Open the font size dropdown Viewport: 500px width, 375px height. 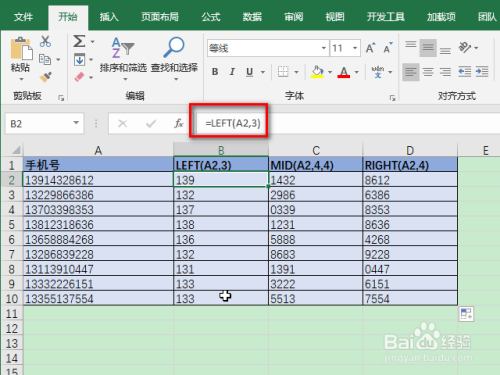pyautogui.click(x=355, y=48)
